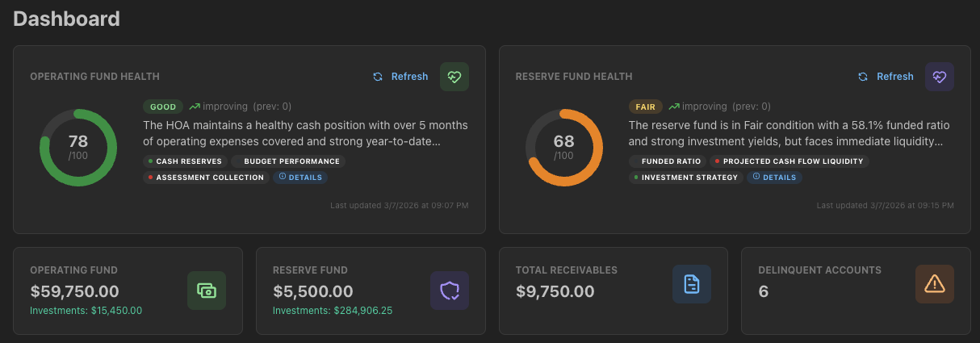
Task: Click the refresh arrows icon for Operating Fund Health
Action: pyautogui.click(x=378, y=77)
